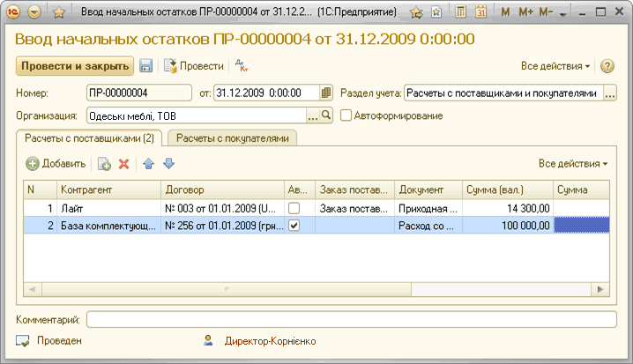
Task: Click the Добавить button
Action: (x=56, y=164)
